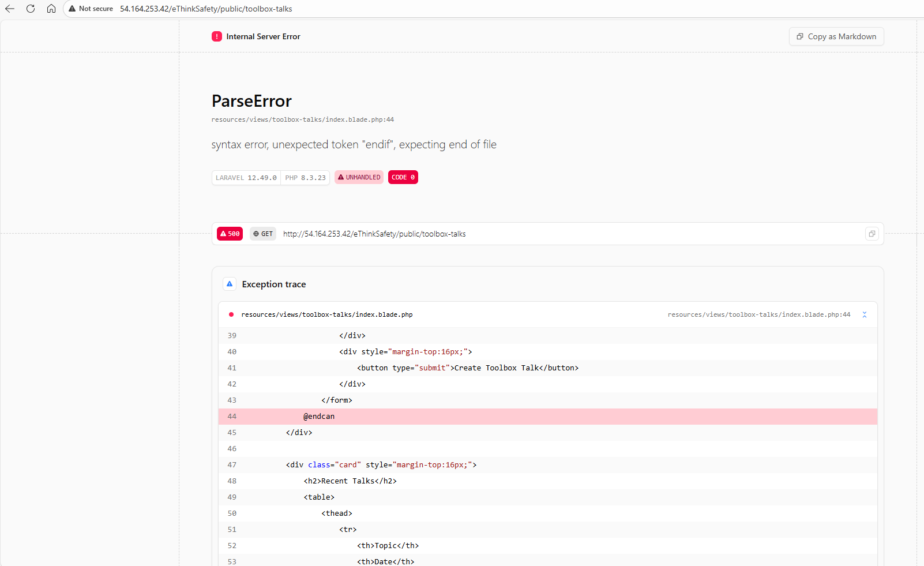Open the browser home page icon
Image resolution: width=924 pixels, height=566 pixels.
click(51, 9)
